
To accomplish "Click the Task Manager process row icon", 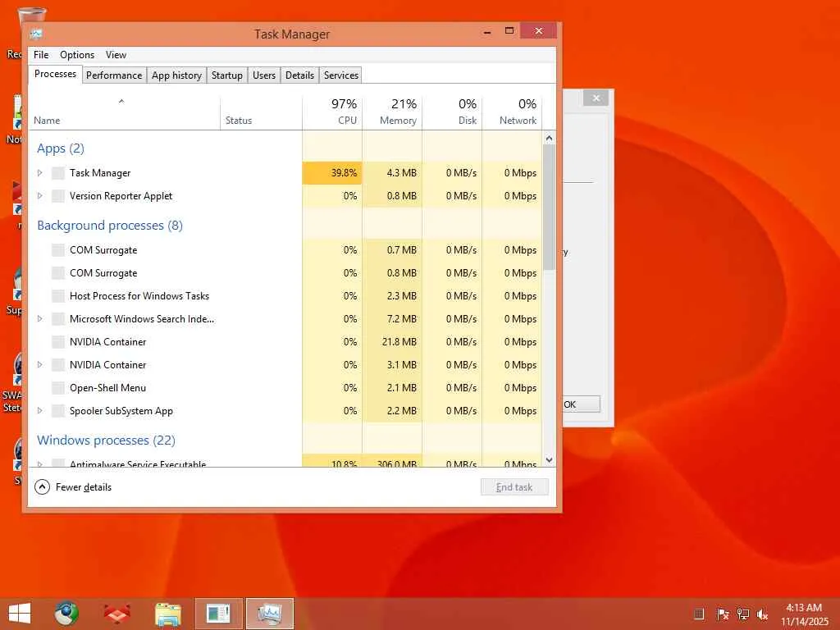I will tap(58, 173).
